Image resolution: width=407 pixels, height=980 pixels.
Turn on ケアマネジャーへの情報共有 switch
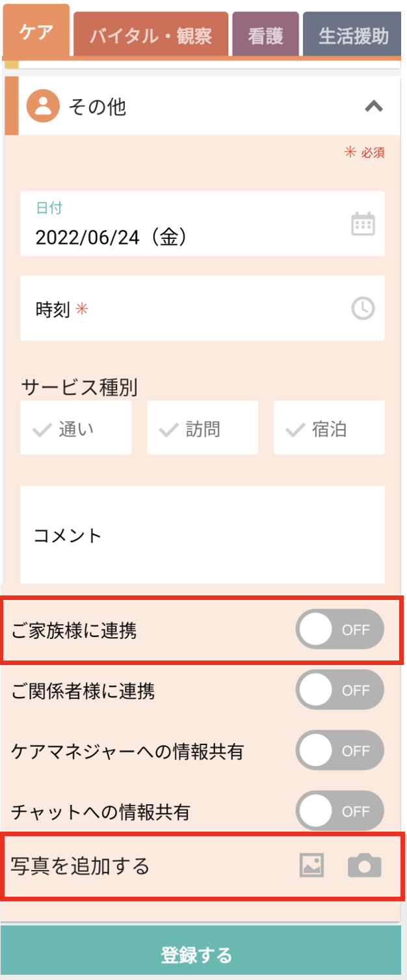(339, 751)
